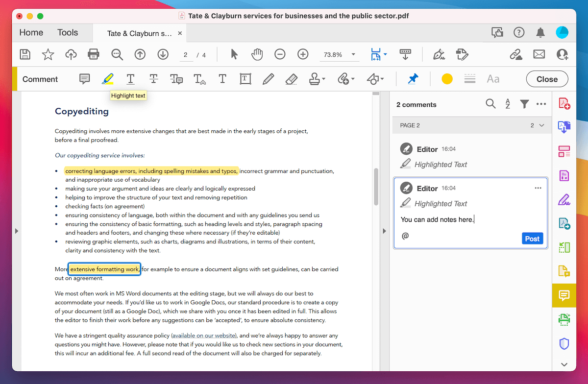Open the Protect tool in the sidebar
This screenshot has width=588, height=384.
pos(564,344)
